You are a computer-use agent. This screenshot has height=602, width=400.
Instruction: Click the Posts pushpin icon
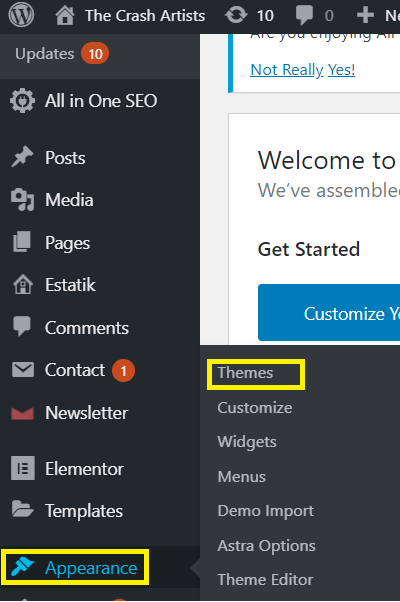coord(22,157)
